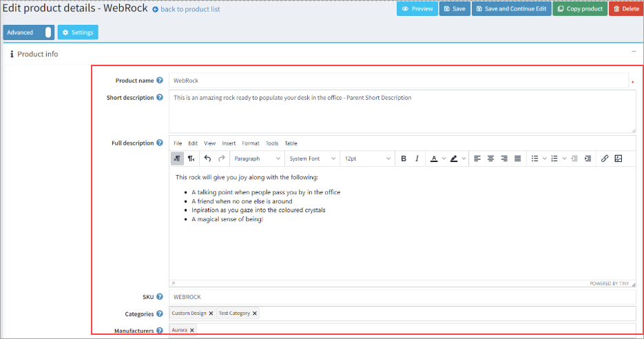Show help for Product name
This screenshot has height=339, width=644.
[x=160, y=81]
